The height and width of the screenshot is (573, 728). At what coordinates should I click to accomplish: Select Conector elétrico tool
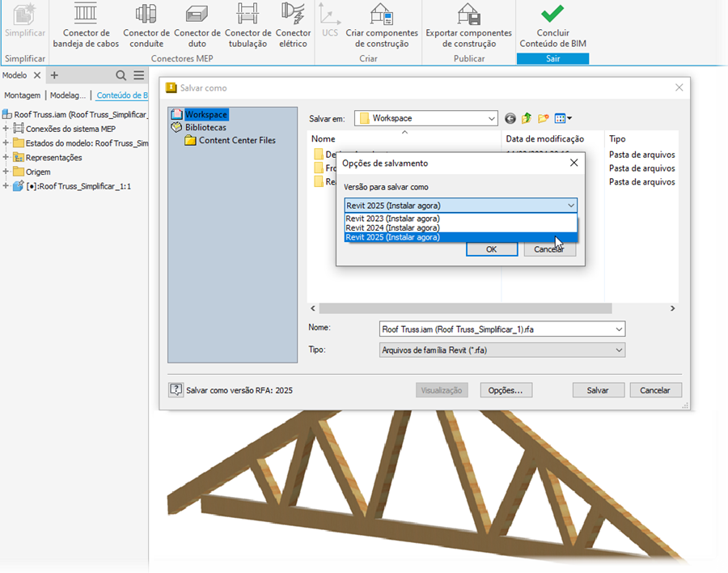[x=293, y=25]
